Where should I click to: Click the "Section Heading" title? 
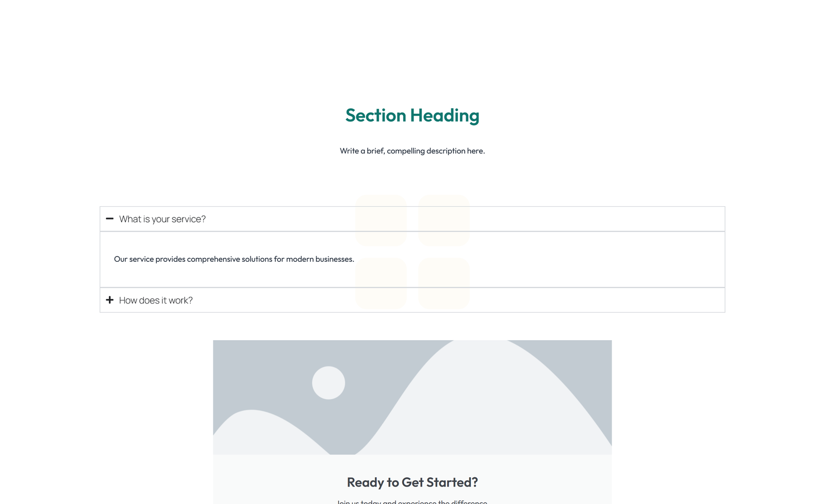tap(412, 115)
